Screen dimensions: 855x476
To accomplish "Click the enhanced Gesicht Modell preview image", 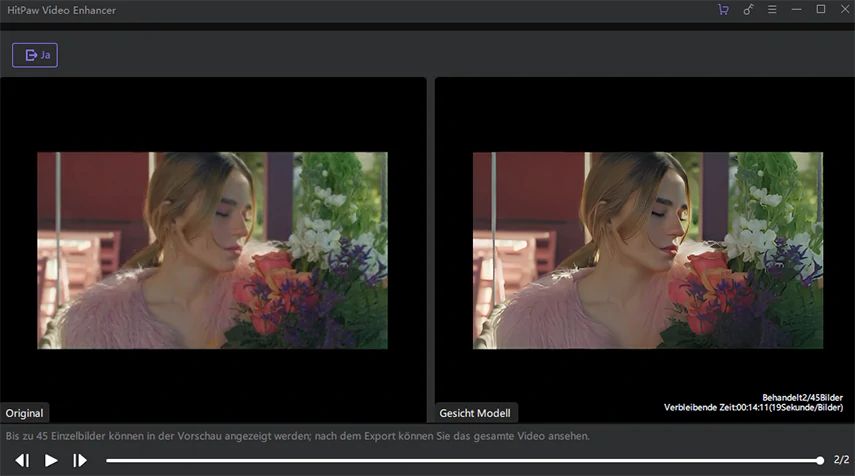I will click(x=648, y=250).
